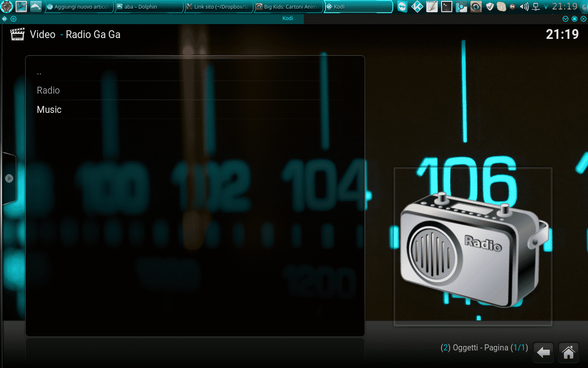Minimize the Kodi window

coord(566,19)
